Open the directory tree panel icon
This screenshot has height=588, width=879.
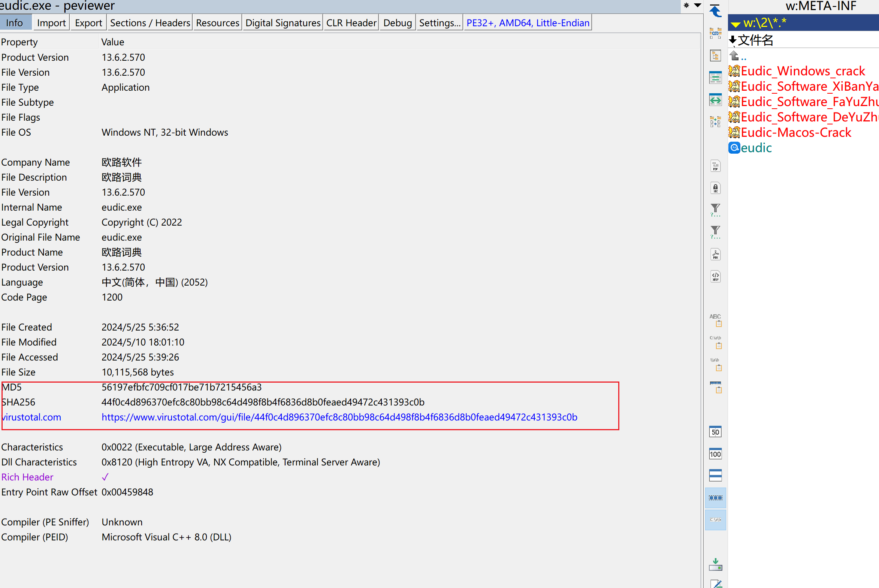click(x=715, y=55)
